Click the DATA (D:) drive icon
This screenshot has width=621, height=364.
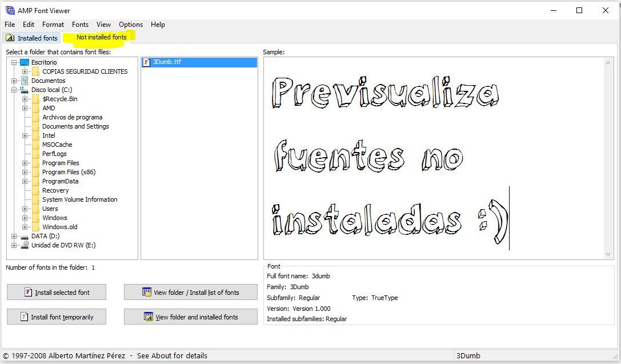click(25, 236)
